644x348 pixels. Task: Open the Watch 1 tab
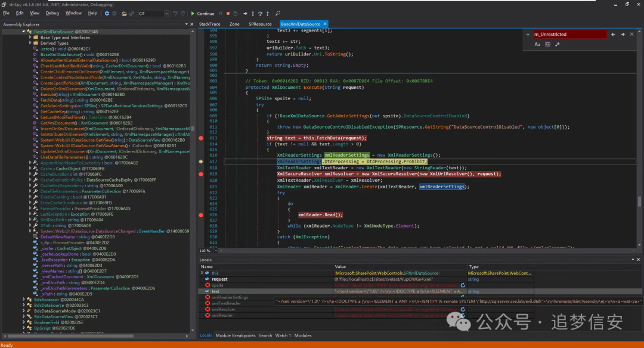tap(283, 335)
